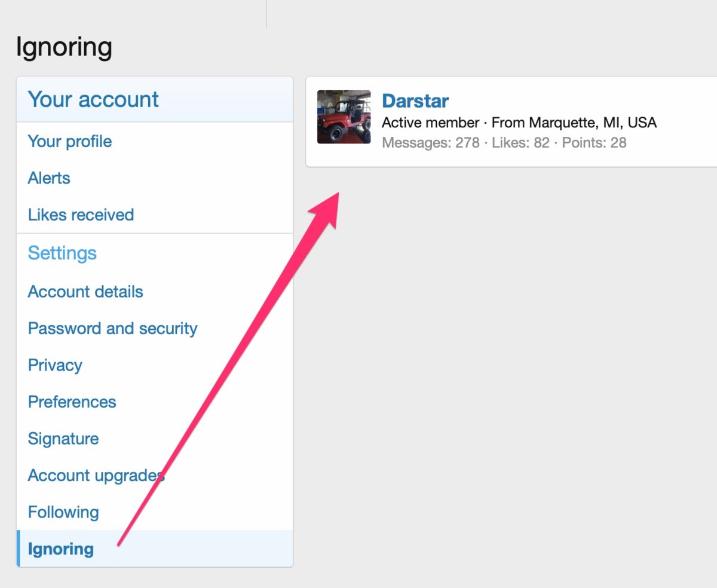Open the Darstar username link
This screenshot has height=588, width=717.
click(x=415, y=101)
